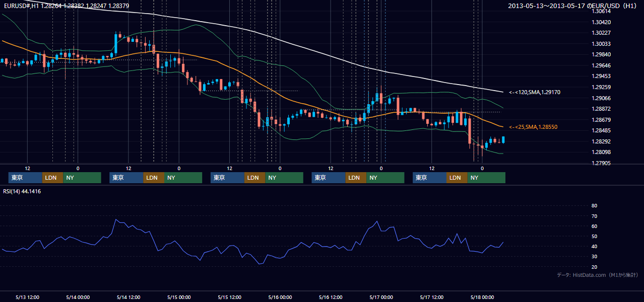Click price axis value 1.29646
The height and width of the screenshot is (302, 644).
(x=601, y=65)
